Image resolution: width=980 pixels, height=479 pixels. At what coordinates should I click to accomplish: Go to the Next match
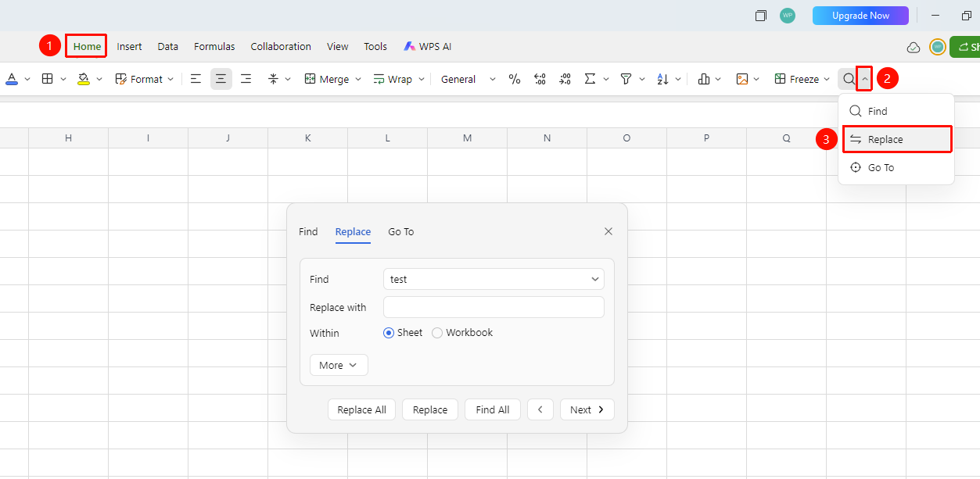[x=587, y=409]
